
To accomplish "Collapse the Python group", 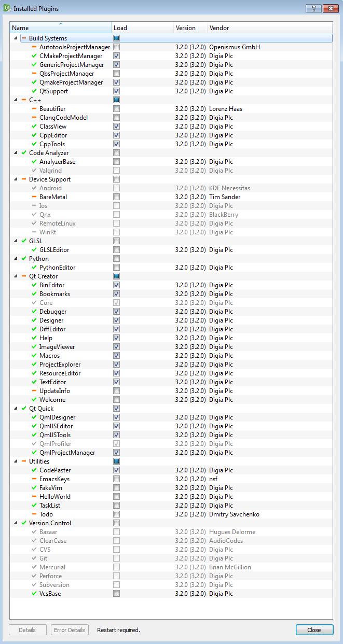I will pyautogui.click(x=16, y=259).
